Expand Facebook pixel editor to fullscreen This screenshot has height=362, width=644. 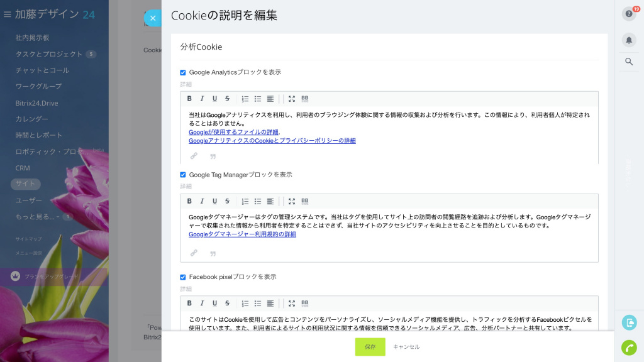[292, 304]
